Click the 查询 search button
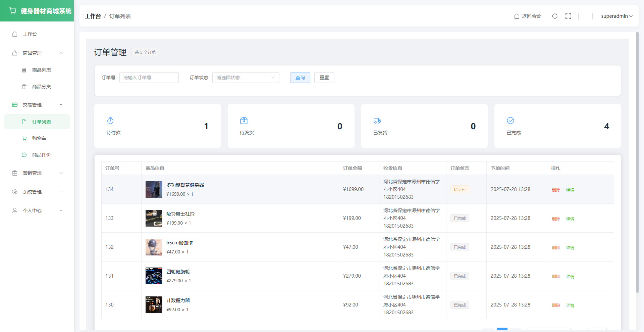This screenshot has width=644, height=332. click(300, 78)
